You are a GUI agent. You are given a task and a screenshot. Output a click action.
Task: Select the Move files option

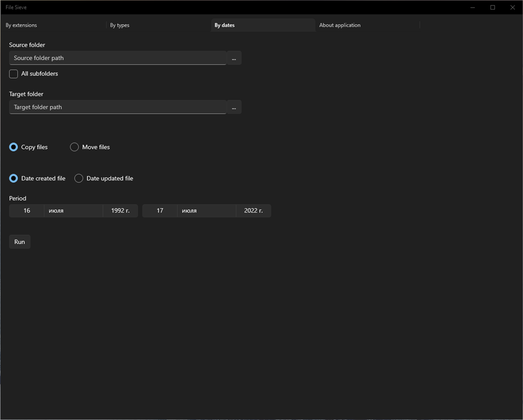75,147
